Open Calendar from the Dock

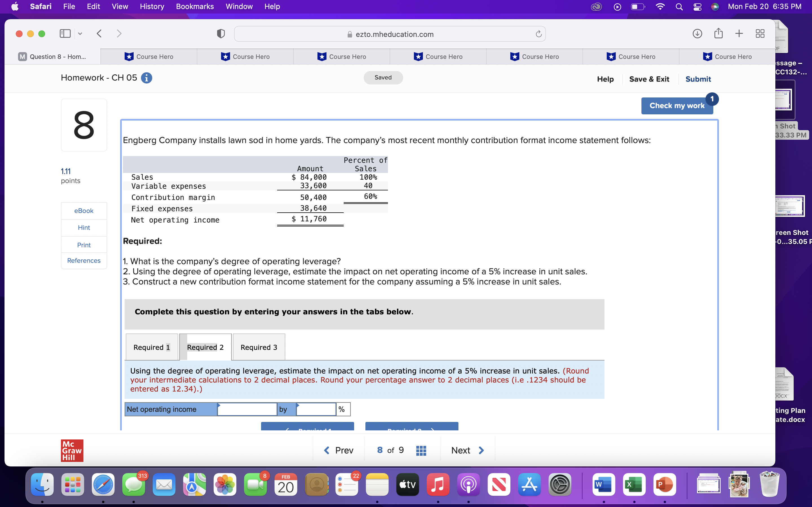point(285,484)
